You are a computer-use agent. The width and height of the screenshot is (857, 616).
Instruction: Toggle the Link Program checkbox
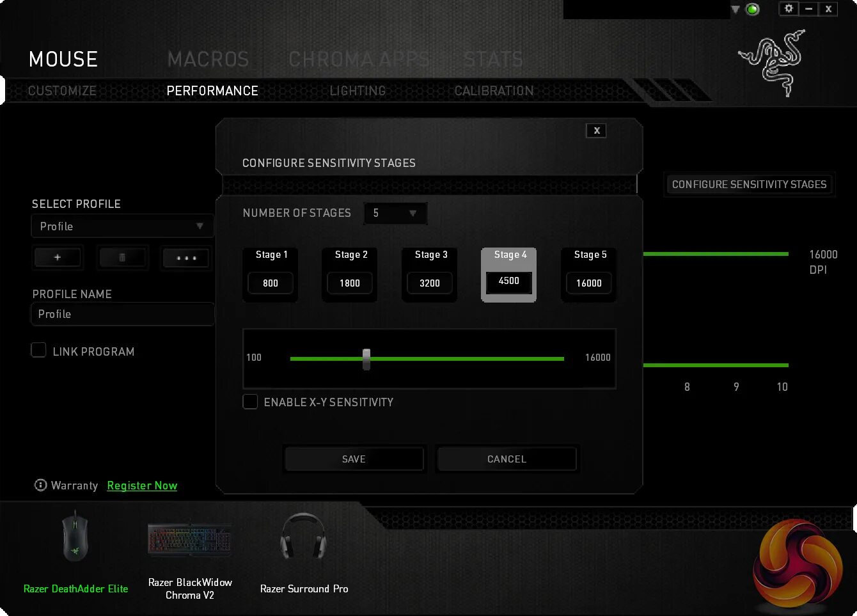tap(38, 351)
